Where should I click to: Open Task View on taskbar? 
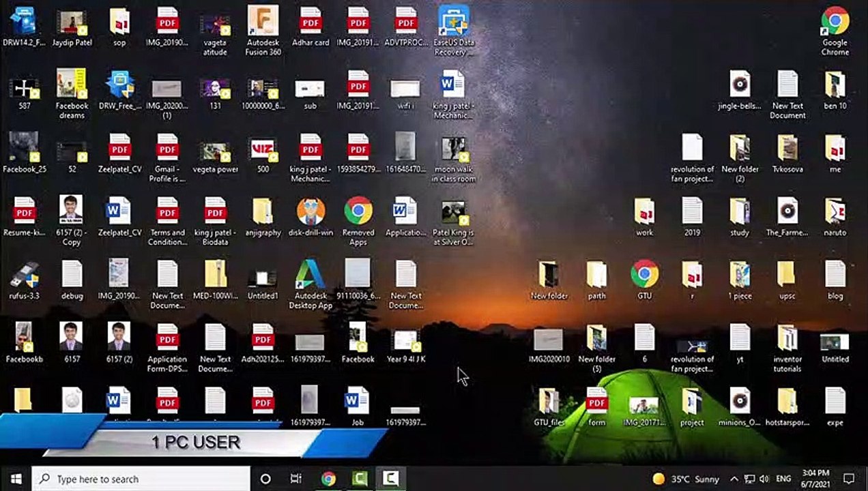pyautogui.click(x=296, y=479)
